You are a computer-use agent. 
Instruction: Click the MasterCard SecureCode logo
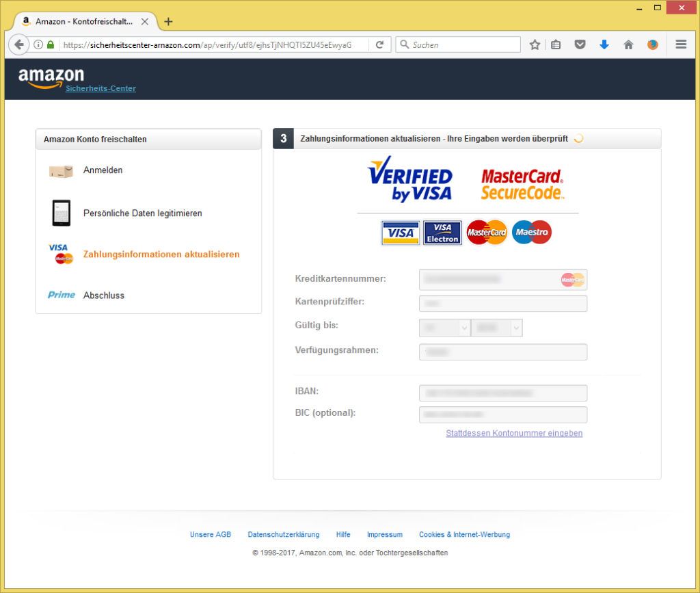click(x=522, y=184)
